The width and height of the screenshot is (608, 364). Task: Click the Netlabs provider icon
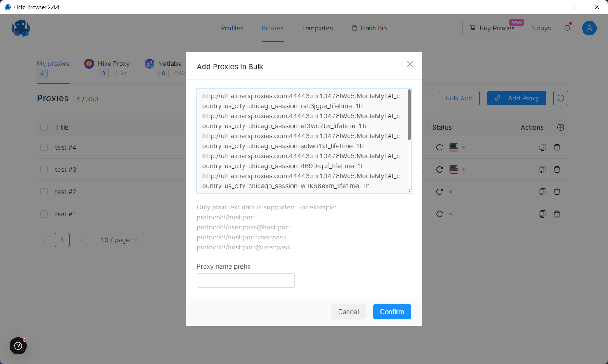150,64
